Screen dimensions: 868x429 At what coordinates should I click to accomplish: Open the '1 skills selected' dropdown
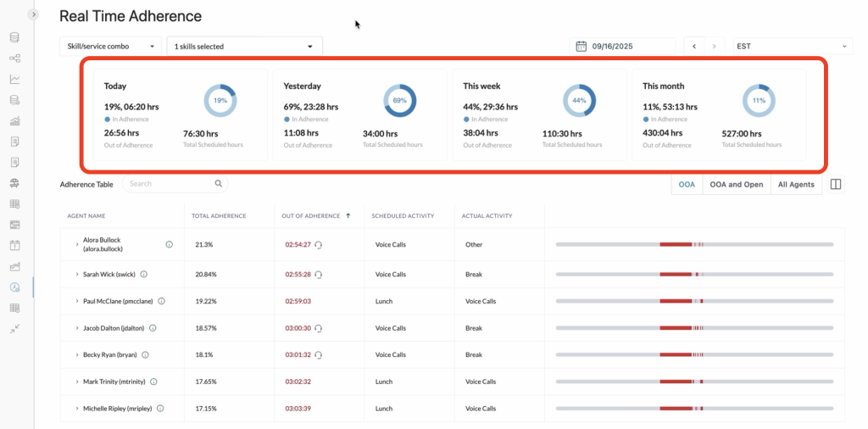(x=244, y=46)
